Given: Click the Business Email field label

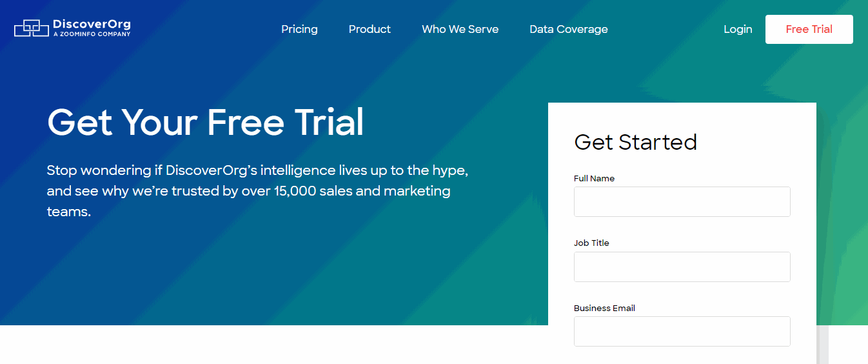Looking at the screenshot, I should (x=604, y=308).
